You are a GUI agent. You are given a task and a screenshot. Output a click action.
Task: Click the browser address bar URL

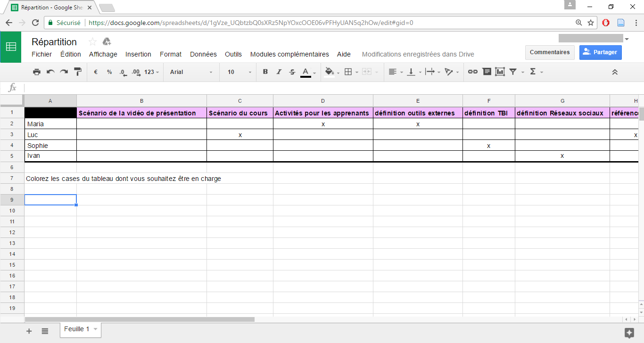251,23
